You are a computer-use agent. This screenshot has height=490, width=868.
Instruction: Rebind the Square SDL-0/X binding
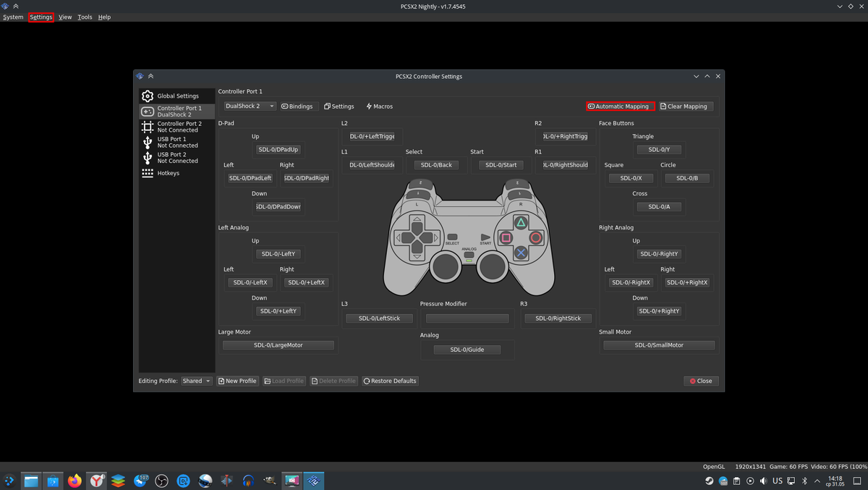(631, 178)
